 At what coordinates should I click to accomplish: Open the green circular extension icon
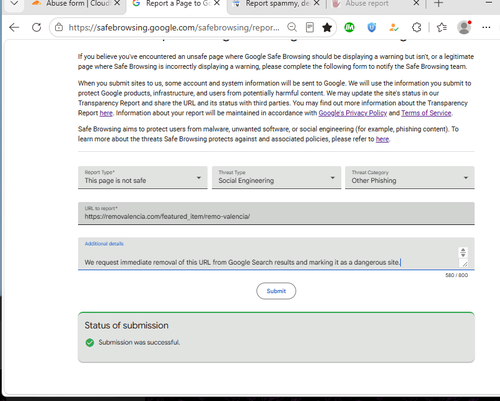pyautogui.click(x=349, y=27)
